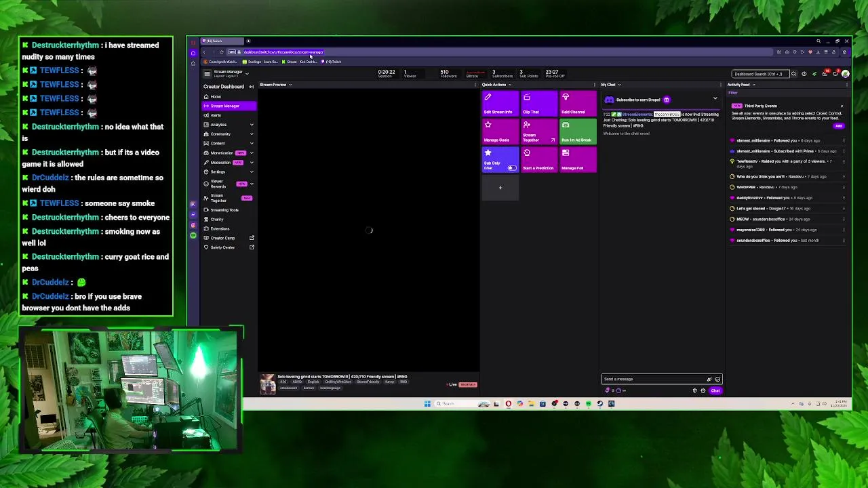Screen dimensions: 868x488
Task: Click Add button for Third Party Events
Action: 839,126
